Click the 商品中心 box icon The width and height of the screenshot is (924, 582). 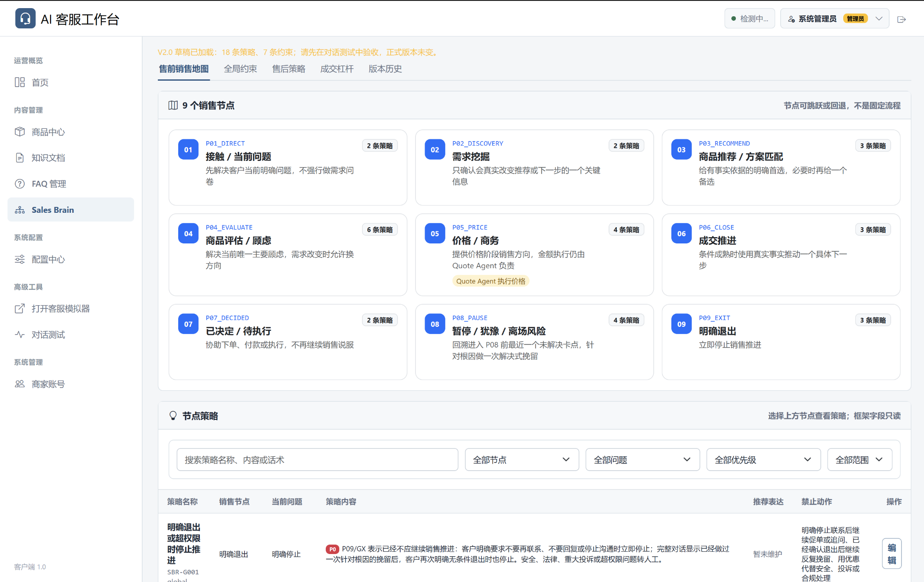pos(20,132)
